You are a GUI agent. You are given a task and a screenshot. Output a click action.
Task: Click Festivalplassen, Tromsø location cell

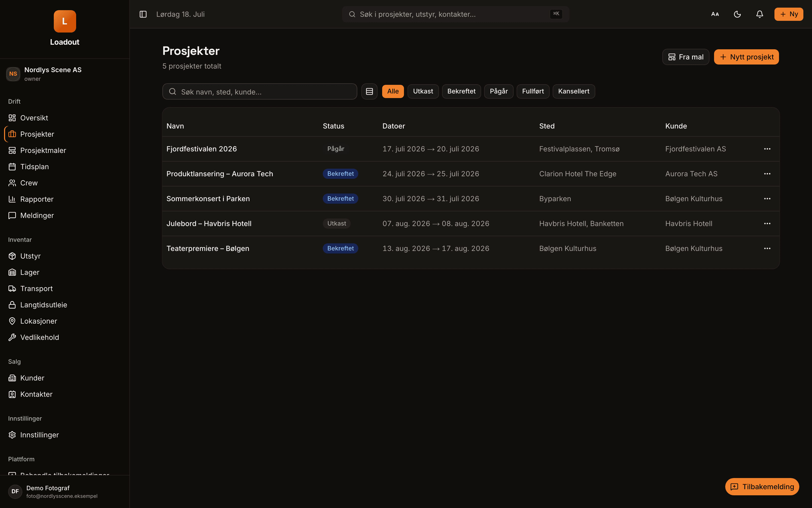579,149
